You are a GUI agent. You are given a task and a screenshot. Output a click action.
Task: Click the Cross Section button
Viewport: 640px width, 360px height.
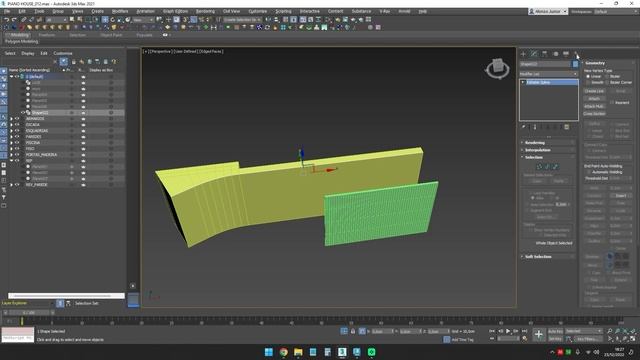click(x=594, y=114)
